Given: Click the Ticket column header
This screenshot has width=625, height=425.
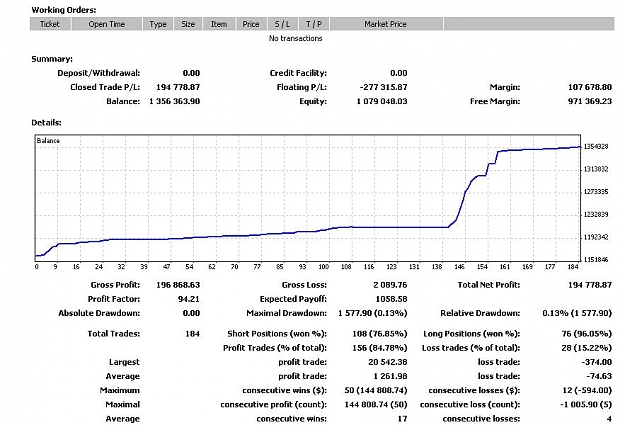Looking at the screenshot, I should pyautogui.click(x=50, y=24).
